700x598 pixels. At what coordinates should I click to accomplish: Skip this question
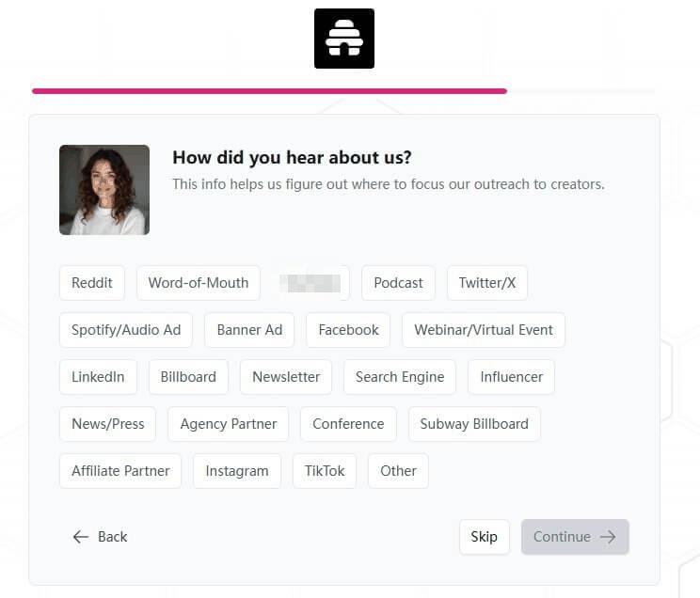coord(485,537)
